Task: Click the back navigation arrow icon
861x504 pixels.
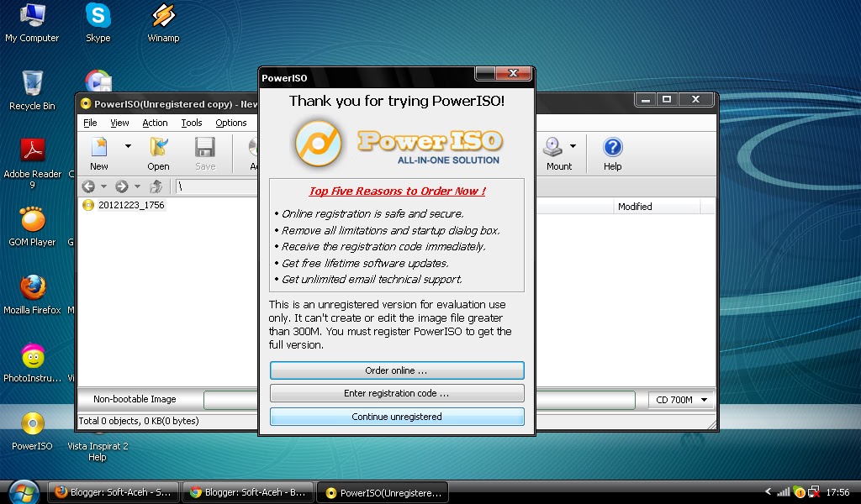Action: (x=90, y=186)
